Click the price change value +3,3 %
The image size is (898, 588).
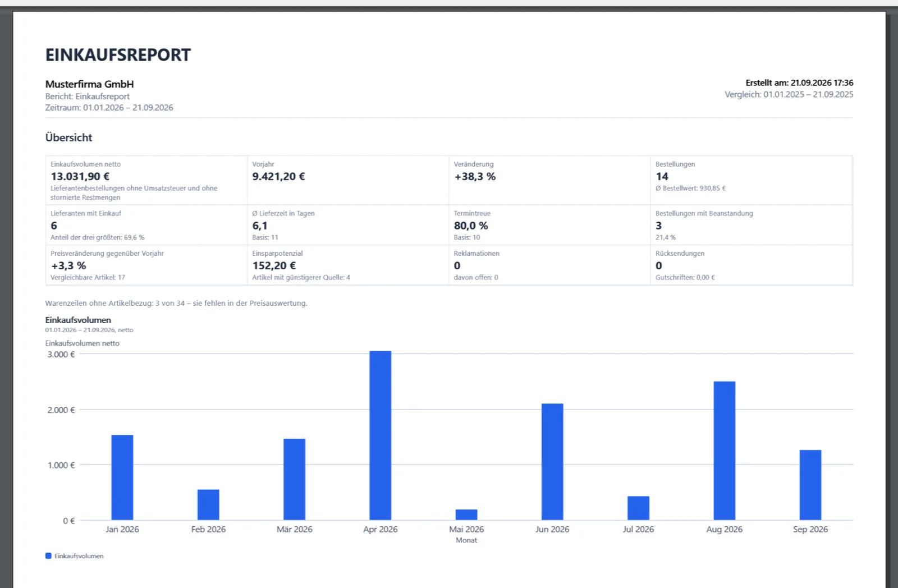[68, 265]
